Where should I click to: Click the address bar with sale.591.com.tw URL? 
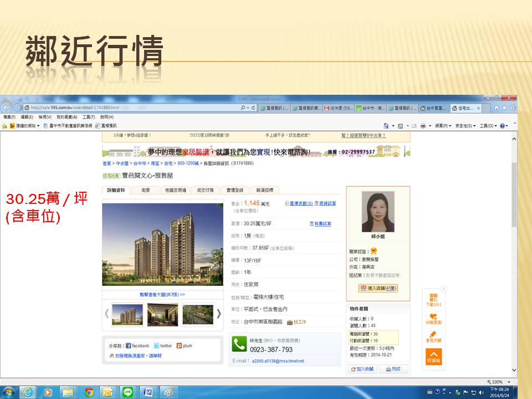coord(132,108)
